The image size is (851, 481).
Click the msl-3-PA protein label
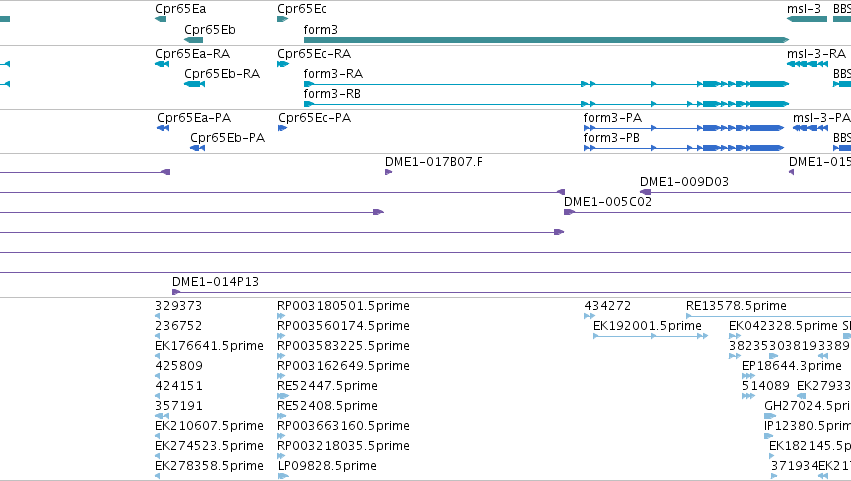[x=821, y=118]
